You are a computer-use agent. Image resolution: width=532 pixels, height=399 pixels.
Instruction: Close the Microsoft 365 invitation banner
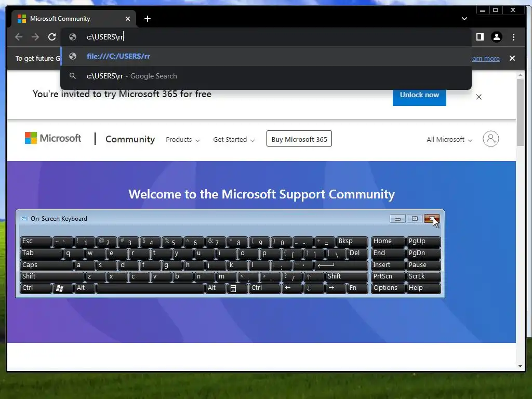tap(478, 97)
